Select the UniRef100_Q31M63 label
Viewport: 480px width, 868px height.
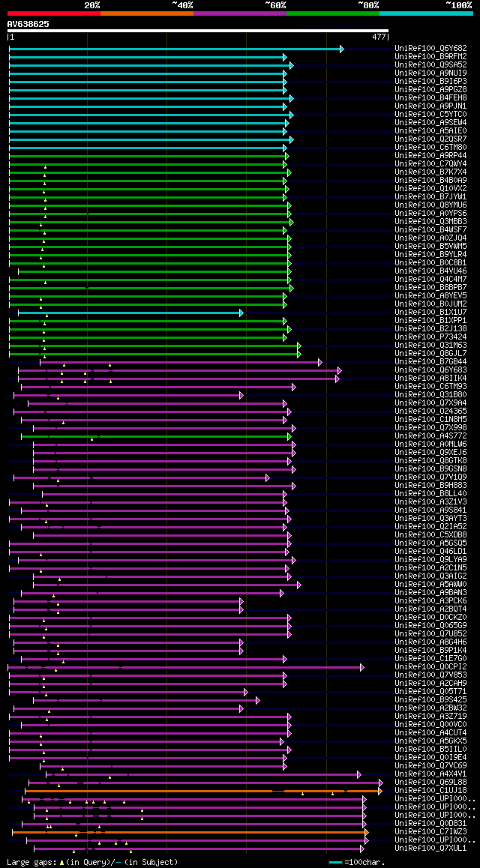click(x=430, y=346)
